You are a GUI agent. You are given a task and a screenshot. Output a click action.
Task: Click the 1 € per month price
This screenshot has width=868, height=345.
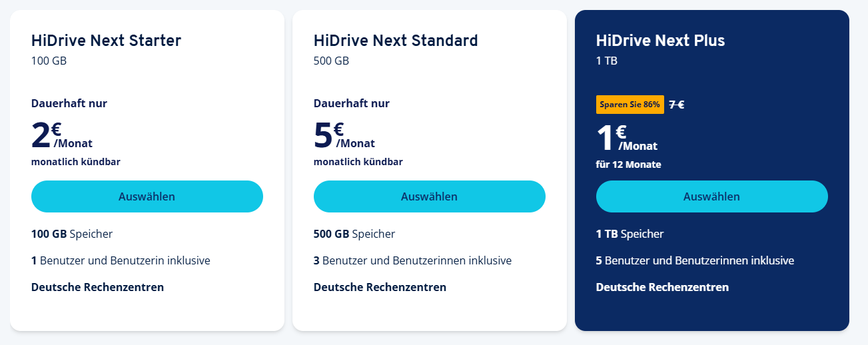627,138
